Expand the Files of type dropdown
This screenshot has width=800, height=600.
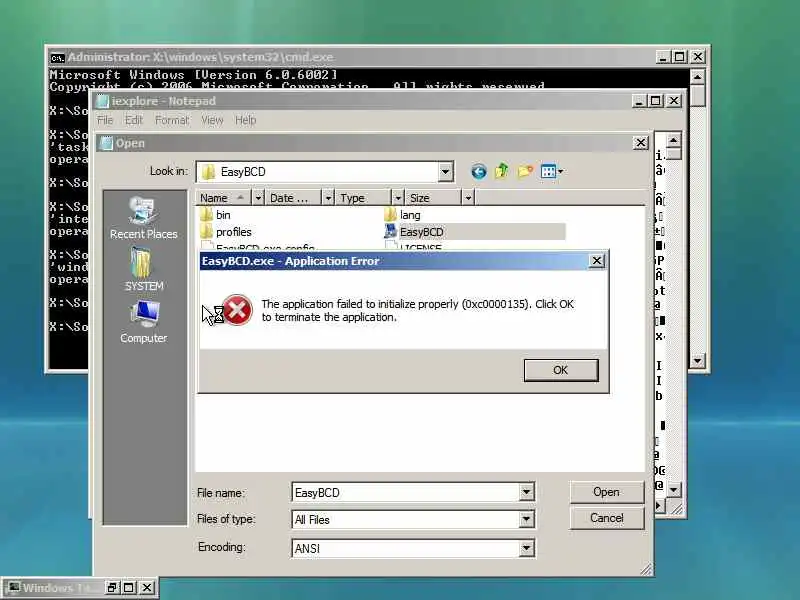[527, 519]
